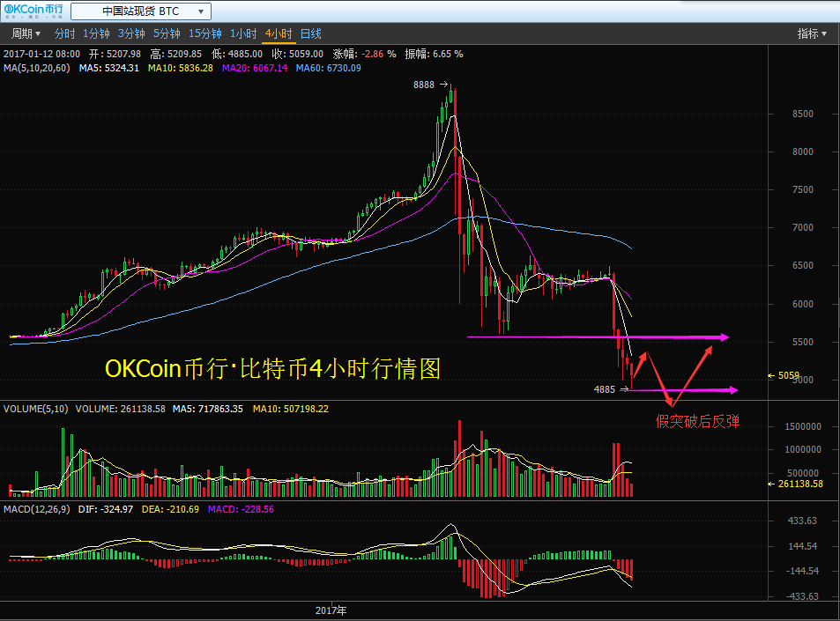Select the 3分钟 interval tab
The image size is (840, 621).
coord(131,33)
